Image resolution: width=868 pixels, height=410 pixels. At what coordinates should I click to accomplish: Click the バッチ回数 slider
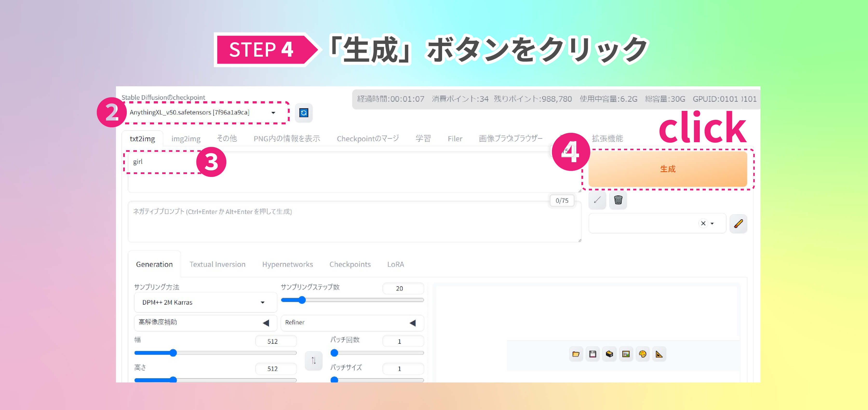click(x=377, y=353)
